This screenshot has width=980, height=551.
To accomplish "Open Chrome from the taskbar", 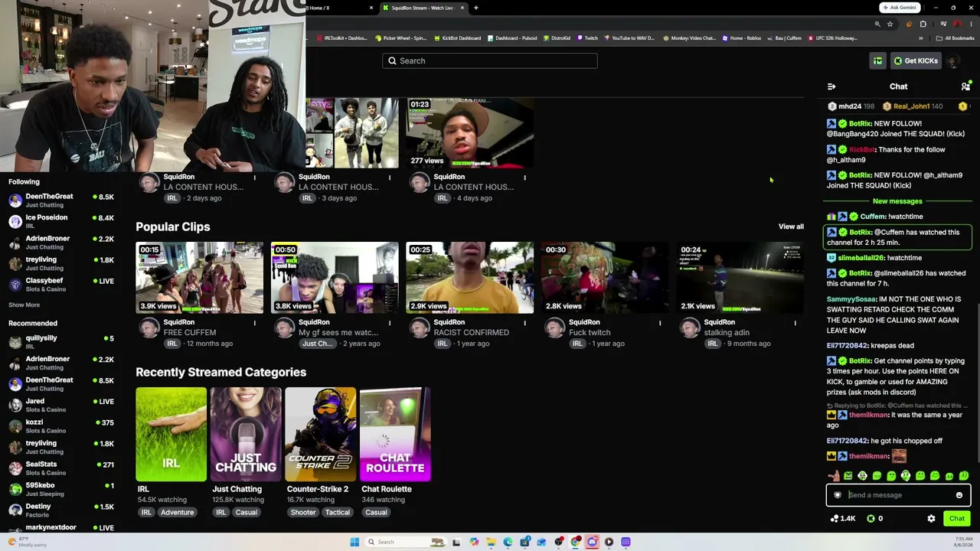I will click(x=575, y=543).
